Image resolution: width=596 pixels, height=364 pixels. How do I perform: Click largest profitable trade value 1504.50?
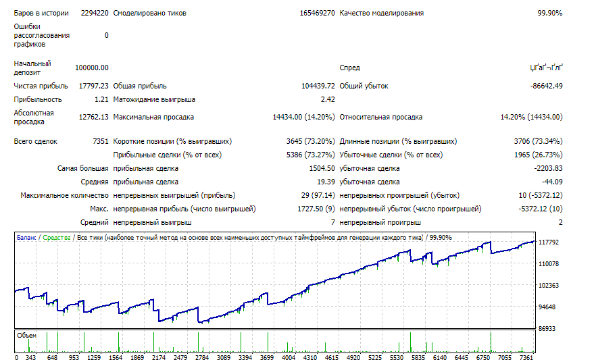click(x=322, y=168)
